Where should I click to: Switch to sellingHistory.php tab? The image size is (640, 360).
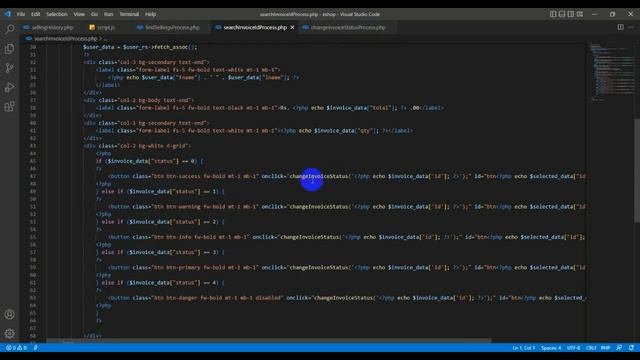pos(52,27)
